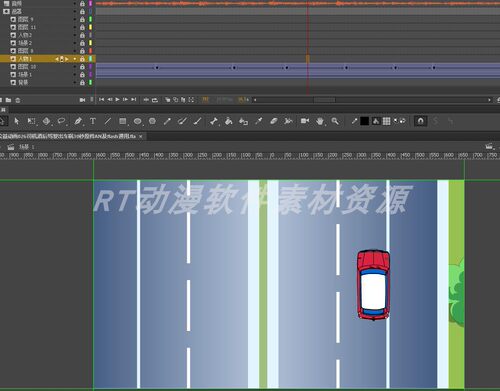Screen dimensions: 500x391
Task: Select the Text tool
Action: click(93, 121)
